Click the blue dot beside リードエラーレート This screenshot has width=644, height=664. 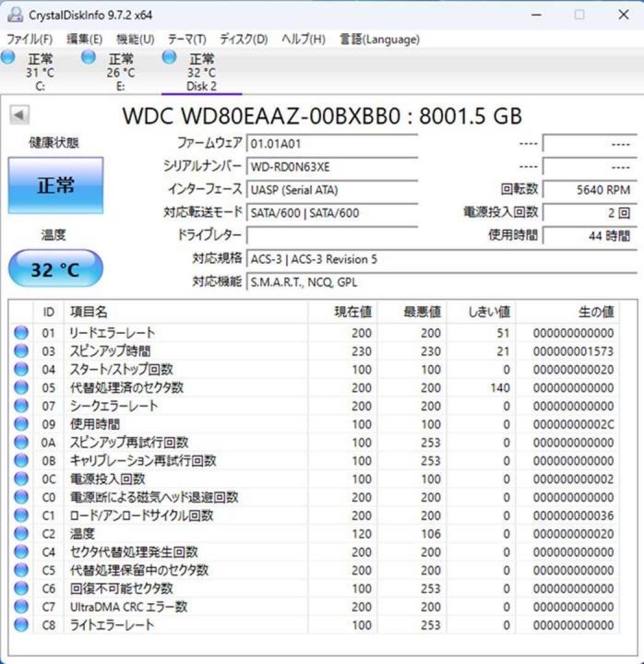coord(20,333)
